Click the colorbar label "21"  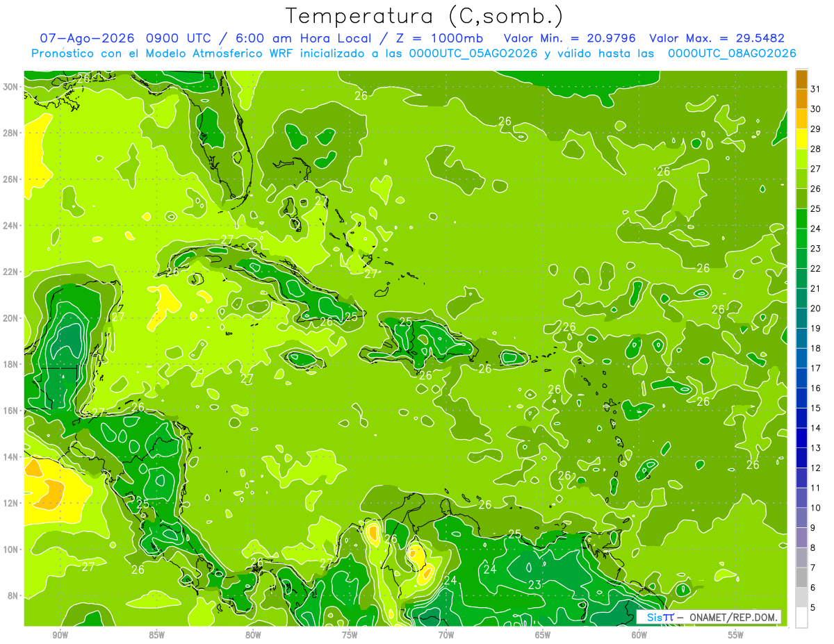click(815, 288)
